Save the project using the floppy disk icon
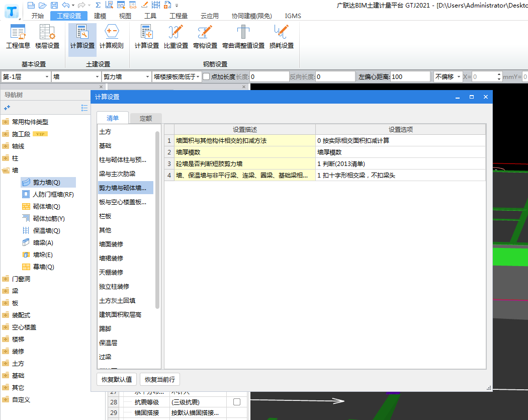The image size is (528, 420). tap(54, 5)
